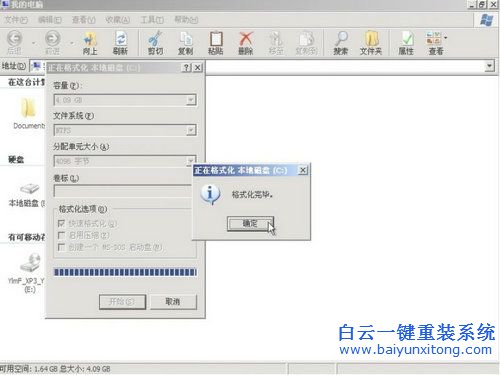Open the 文件(F) menu
Viewport: 500px width, 375px height.
16,20
